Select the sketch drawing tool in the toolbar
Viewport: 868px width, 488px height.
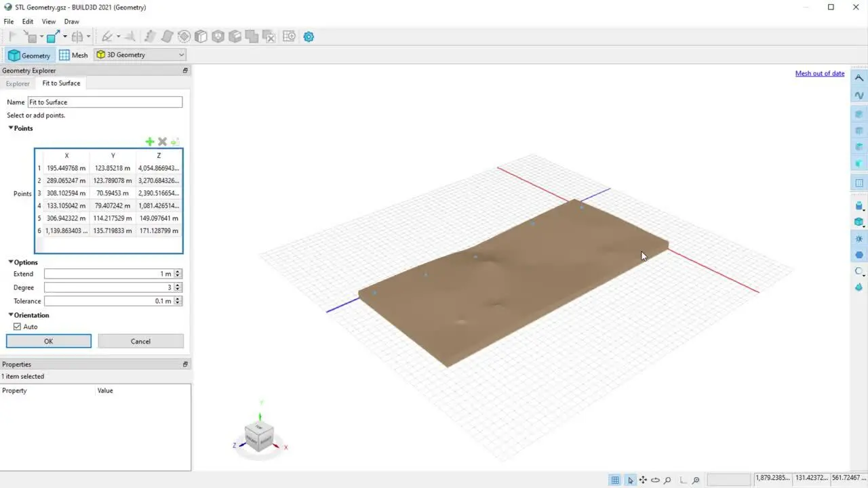coord(107,36)
